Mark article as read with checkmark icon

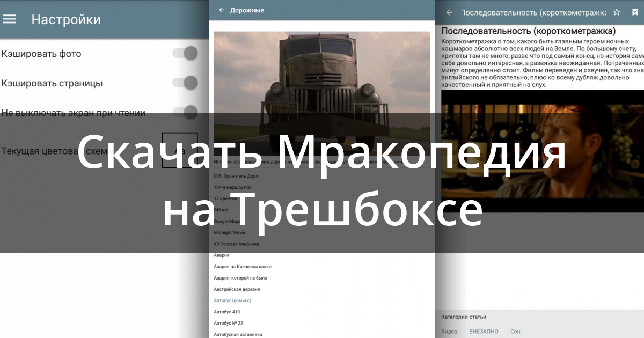click(x=635, y=12)
